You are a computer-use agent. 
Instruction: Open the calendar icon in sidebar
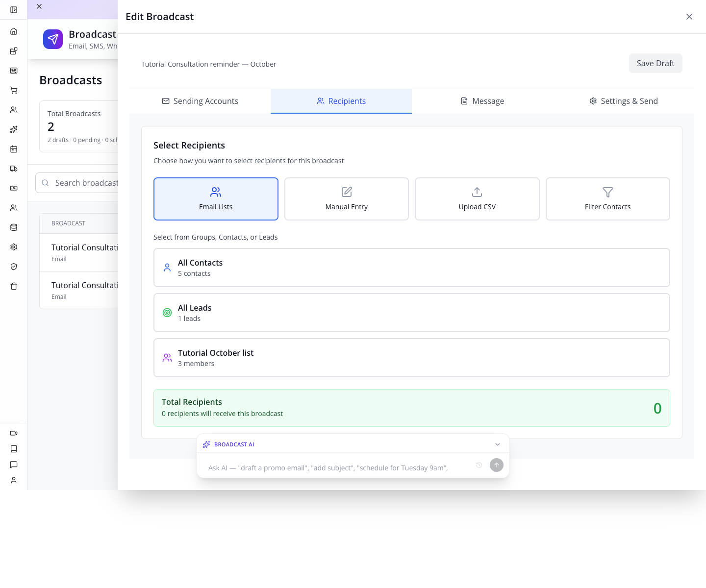(x=14, y=149)
